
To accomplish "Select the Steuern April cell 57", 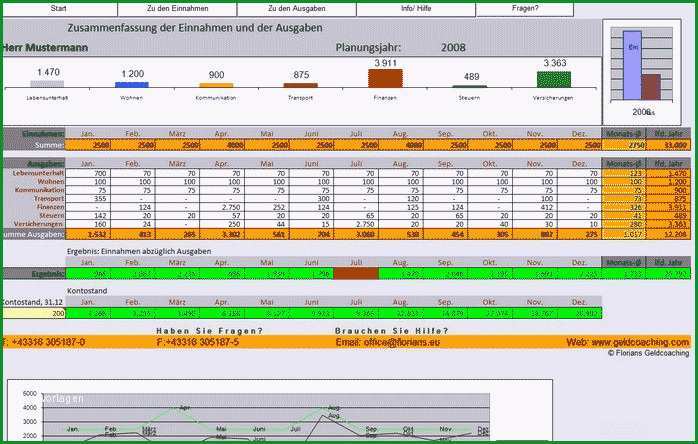I will click(x=223, y=216).
